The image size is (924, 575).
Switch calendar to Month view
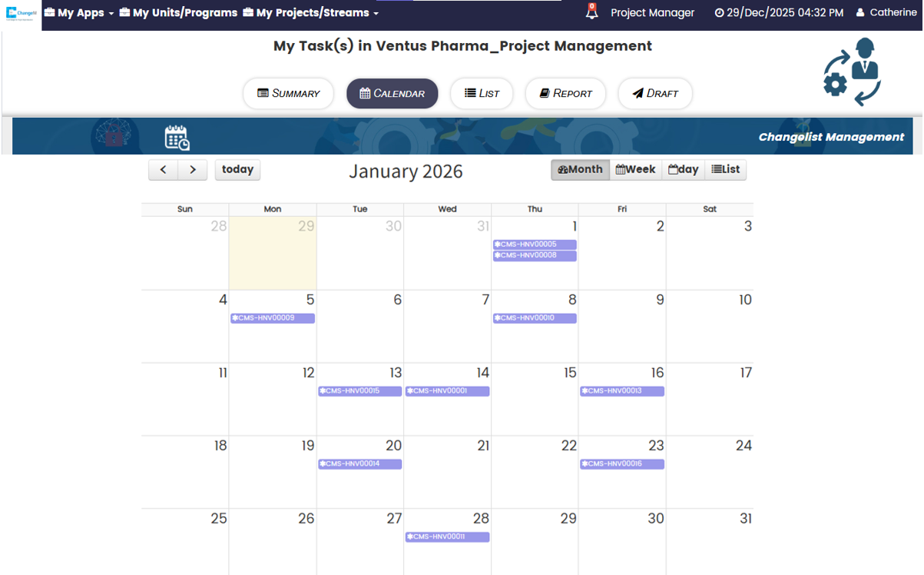(580, 170)
